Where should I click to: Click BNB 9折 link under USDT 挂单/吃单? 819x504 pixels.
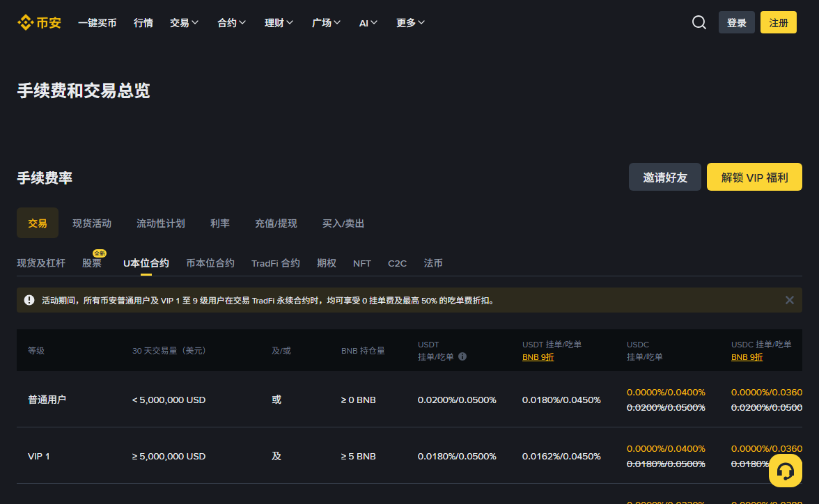[x=538, y=357]
